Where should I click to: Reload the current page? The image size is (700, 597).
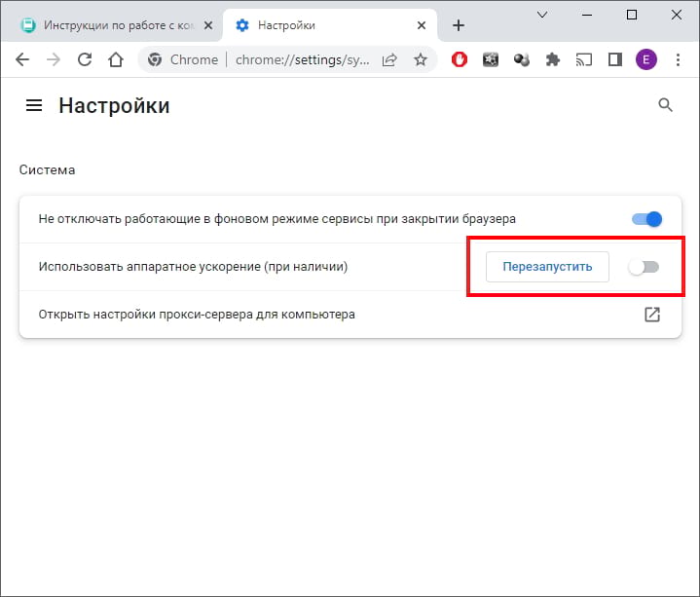click(85, 59)
